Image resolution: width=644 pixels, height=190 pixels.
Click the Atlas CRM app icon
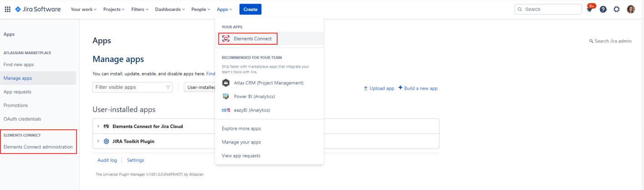point(225,83)
